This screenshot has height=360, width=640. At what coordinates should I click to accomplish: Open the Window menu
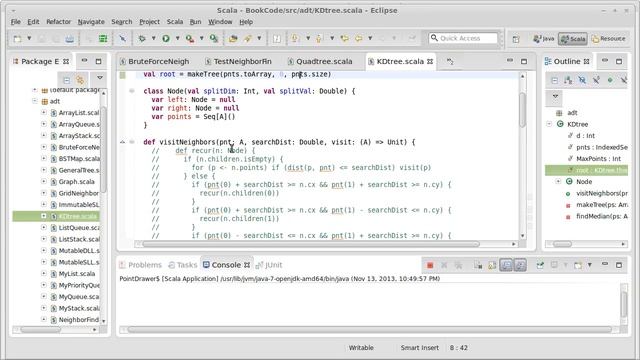click(x=220, y=22)
